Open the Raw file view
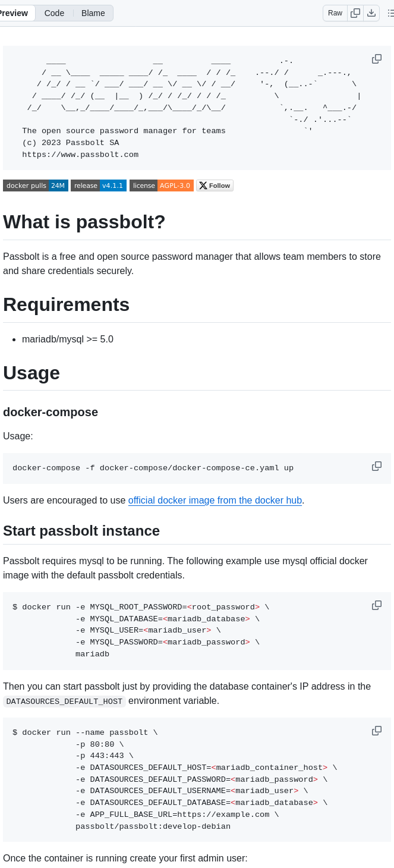The image size is (394, 868). point(335,12)
